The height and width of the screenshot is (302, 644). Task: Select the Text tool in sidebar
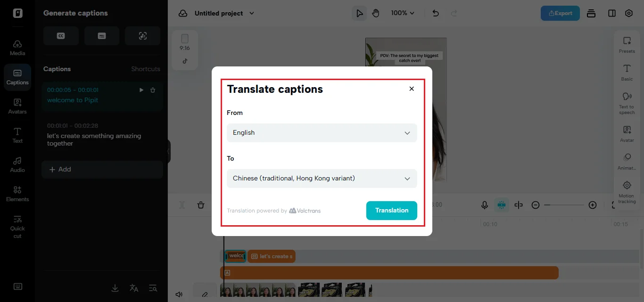click(x=17, y=135)
